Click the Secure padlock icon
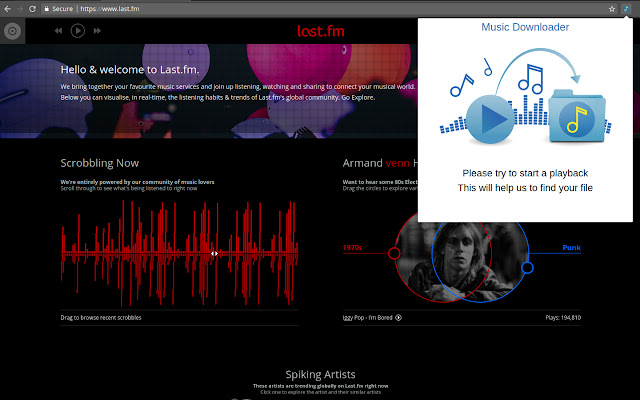The image size is (640, 400). [x=47, y=9]
